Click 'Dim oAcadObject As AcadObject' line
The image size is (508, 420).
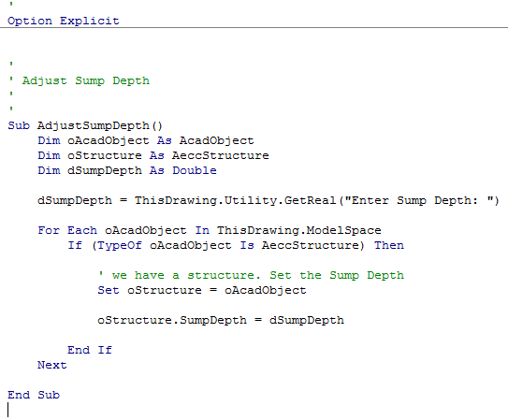pos(146,140)
